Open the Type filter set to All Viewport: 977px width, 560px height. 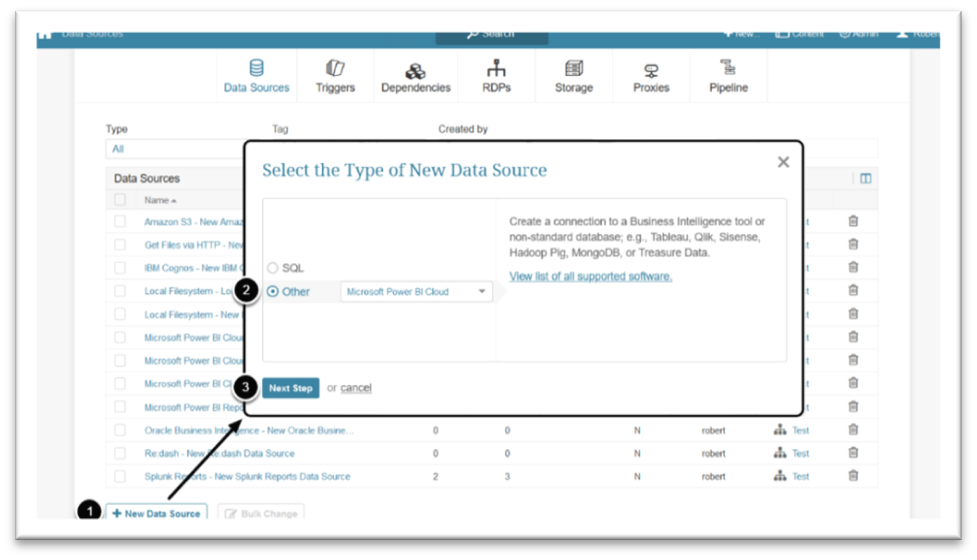tap(174, 149)
